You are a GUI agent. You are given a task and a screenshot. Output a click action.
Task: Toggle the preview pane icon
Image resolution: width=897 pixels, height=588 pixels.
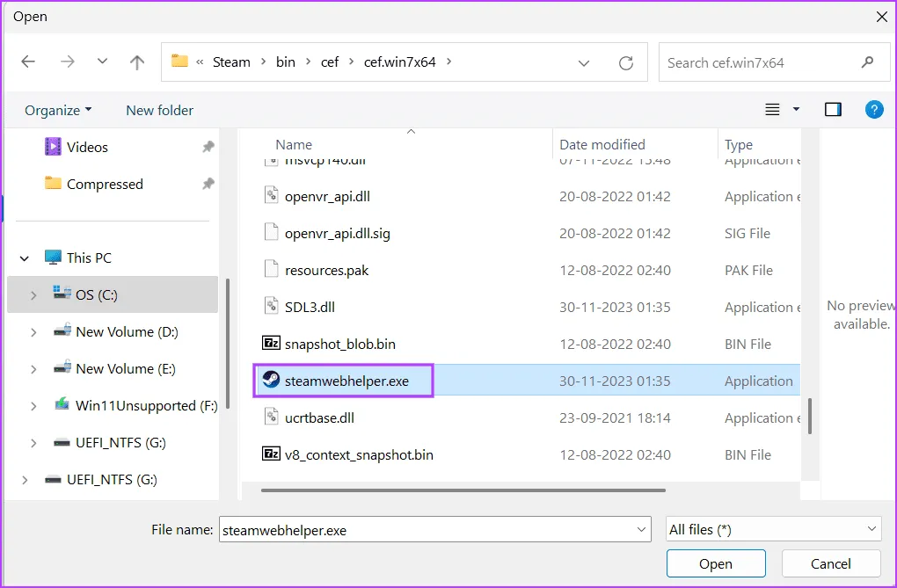pyautogui.click(x=833, y=110)
